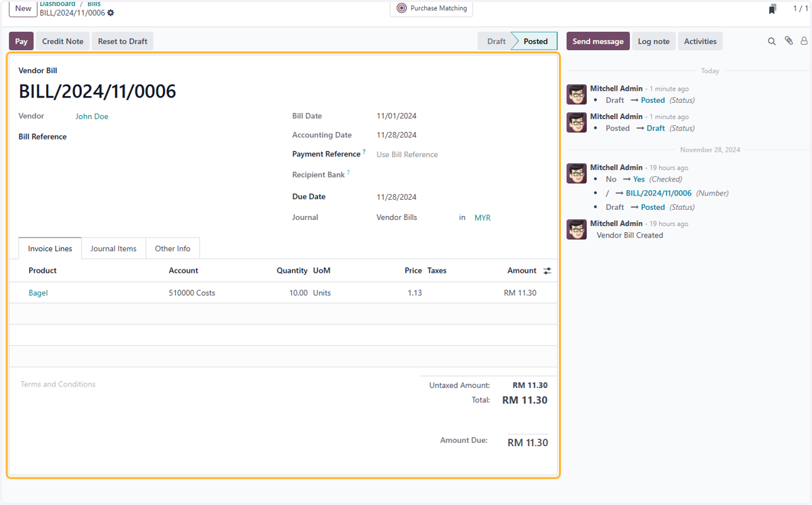This screenshot has height=505, width=812.
Task: Select the Posted status stage
Action: click(535, 41)
